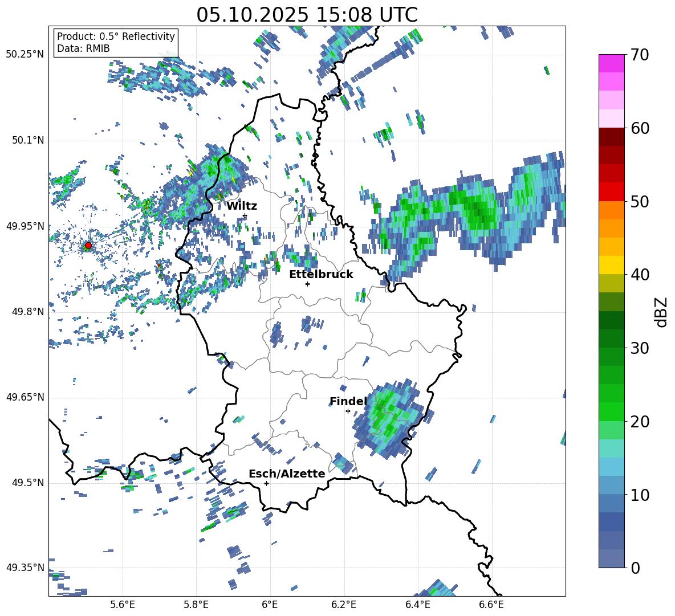Click the orange colorbar segment

(611, 210)
